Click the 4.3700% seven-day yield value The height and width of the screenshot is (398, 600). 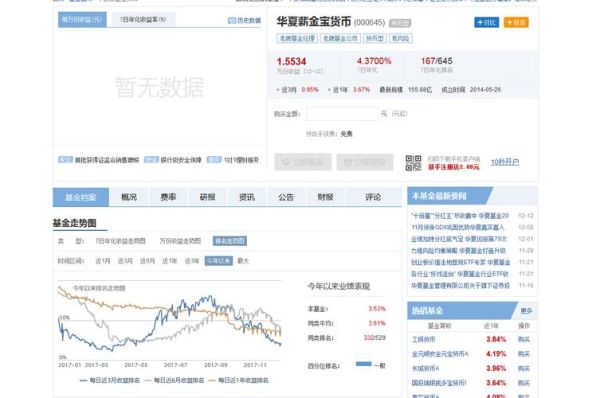[x=374, y=61]
